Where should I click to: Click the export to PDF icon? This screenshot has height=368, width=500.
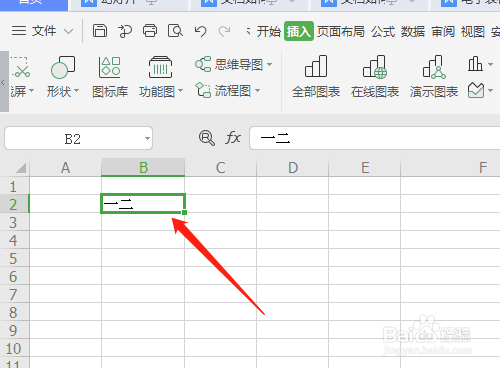(x=125, y=31)
